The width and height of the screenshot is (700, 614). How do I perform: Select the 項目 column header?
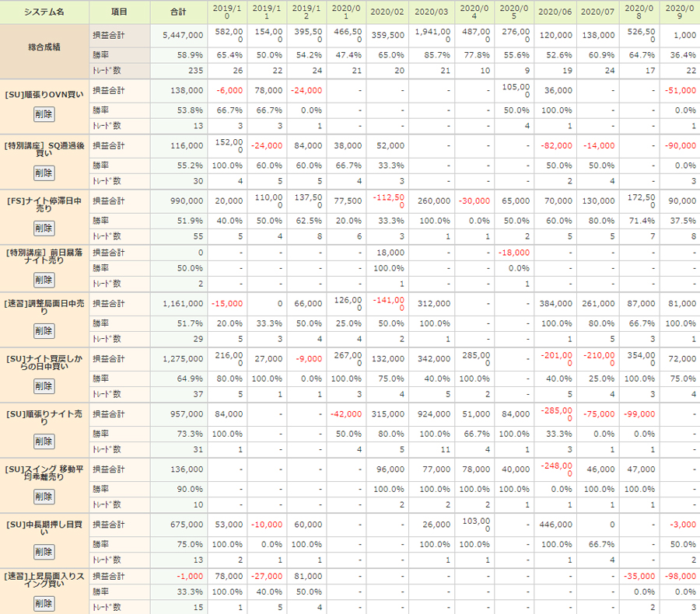[x=119, y=12]
